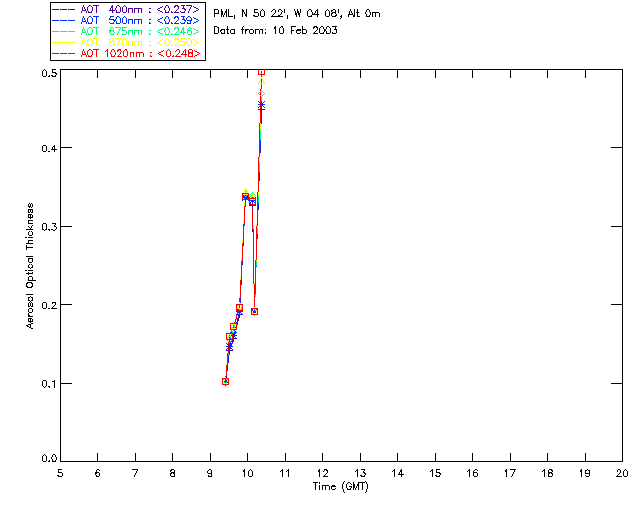Viewport: 640px width, 512px height.
Task: Click the y-axis tick label 0.3
Action: coord(49,227)
